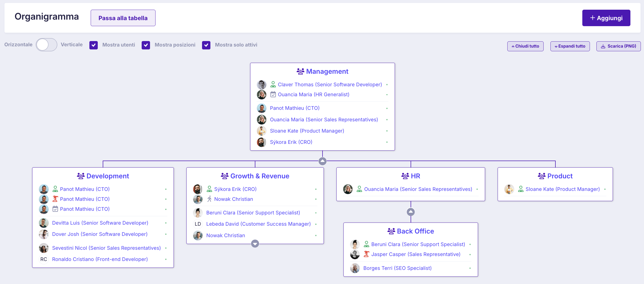This screenshot has width=644, height=284.
Task: Disable the Mostra solo attivi checkbox
Action: point(206,45)
